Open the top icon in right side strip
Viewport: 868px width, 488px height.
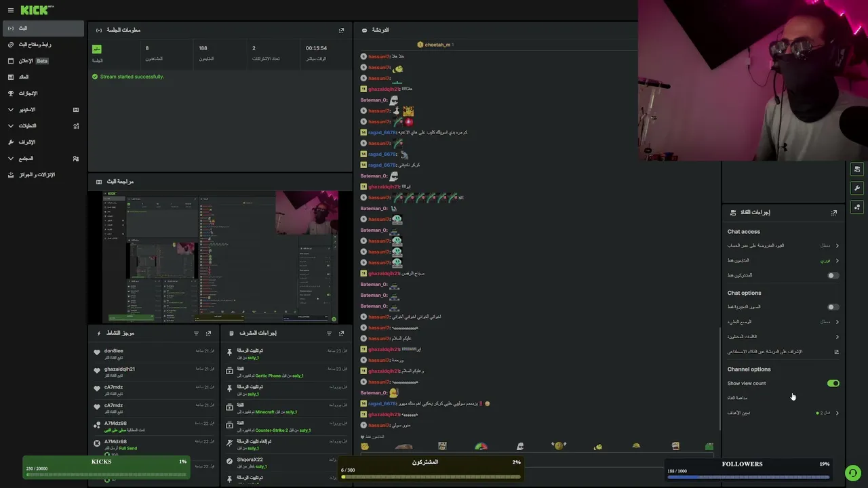pos(857,169)
